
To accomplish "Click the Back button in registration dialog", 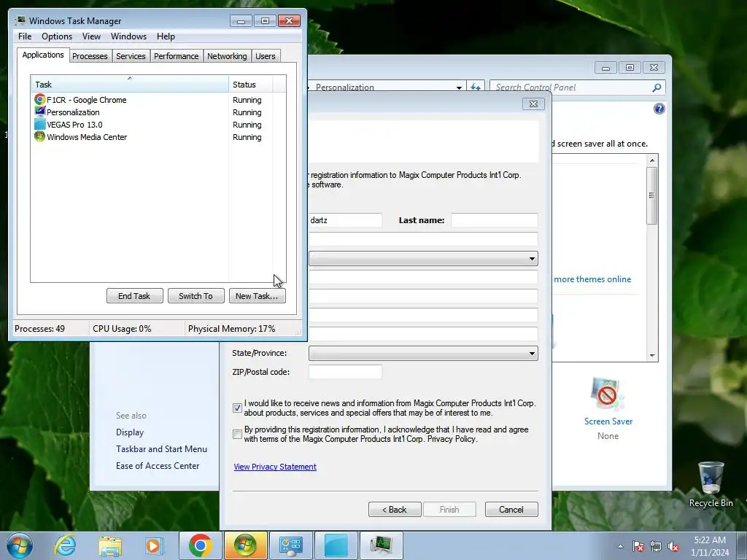I will tap(395, 510).
